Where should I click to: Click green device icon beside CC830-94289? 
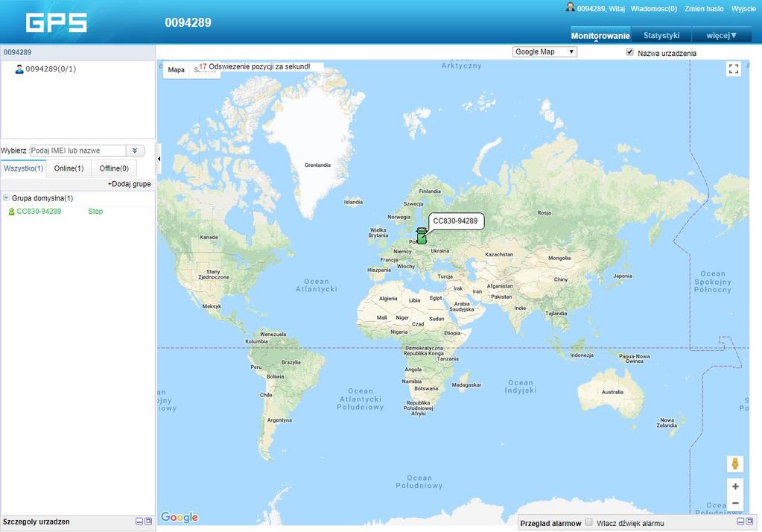[12, 212]
